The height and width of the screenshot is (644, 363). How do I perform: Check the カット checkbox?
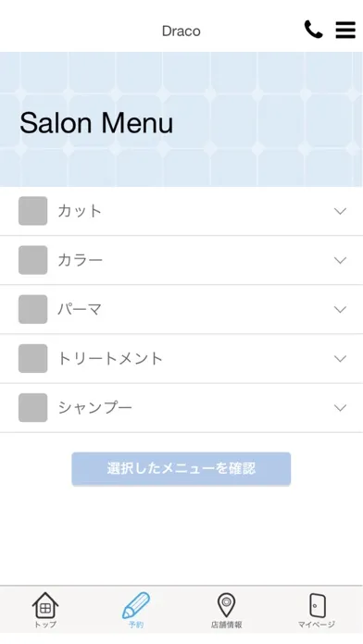33,211
